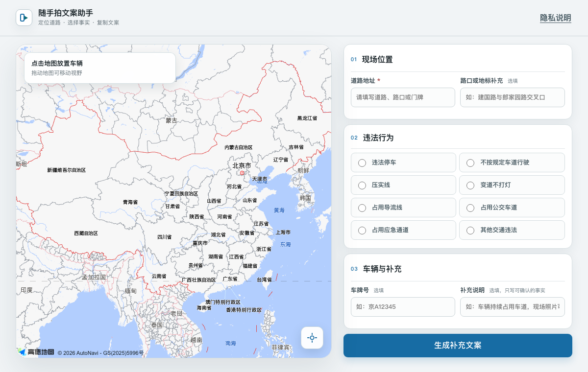Select the 不按规定车道行驶 option
The height and width of the screenshot is (372, 588).
point(512,163)
